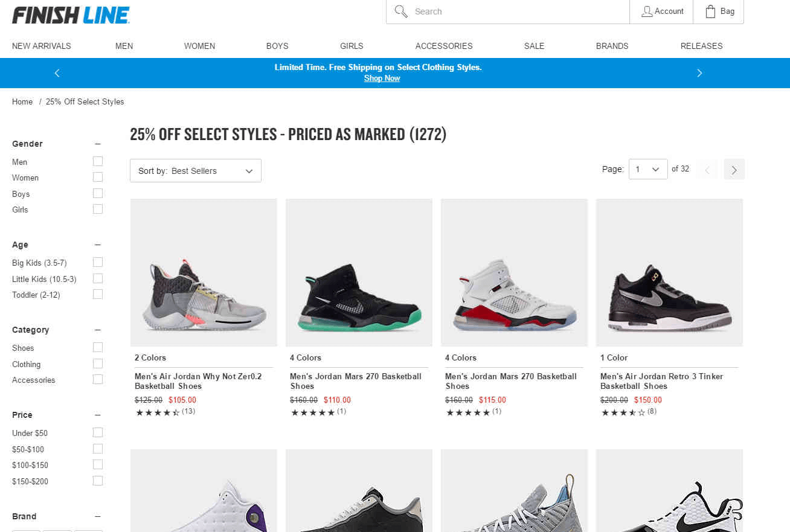Open the SALE menu
Viewport: 790px width, 532px height.
point(535,46)
